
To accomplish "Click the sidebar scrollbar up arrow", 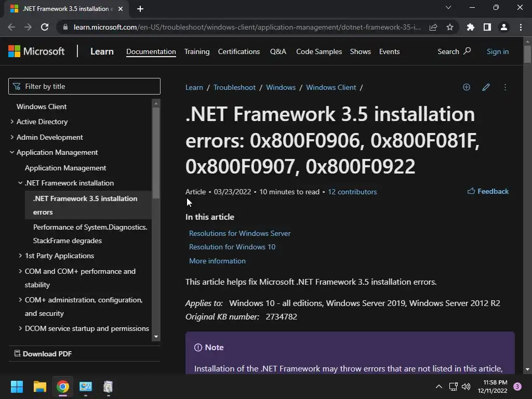I will [x=156, y=103].
